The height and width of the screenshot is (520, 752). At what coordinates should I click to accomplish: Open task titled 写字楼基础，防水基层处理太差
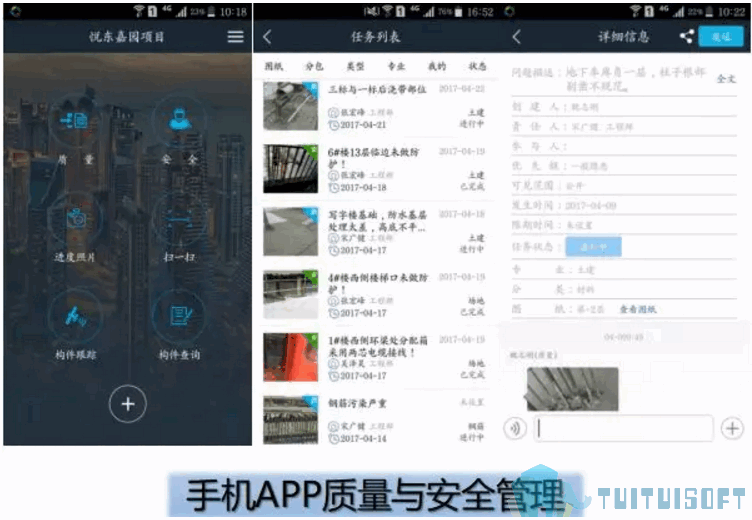click(377, 221)
